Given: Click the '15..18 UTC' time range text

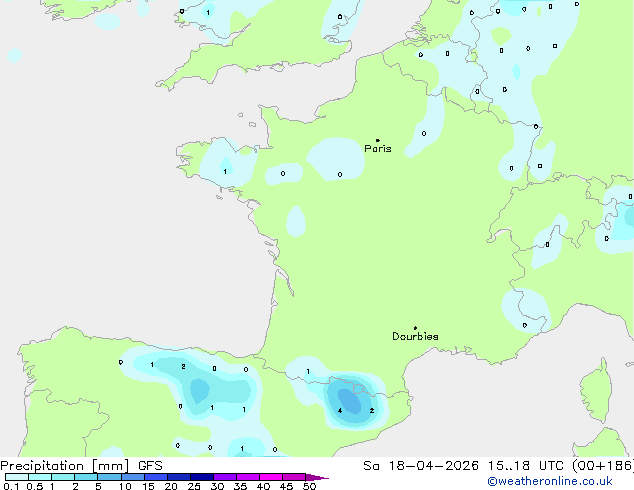Looking at the screenshot, I should [x=525, y=466].
